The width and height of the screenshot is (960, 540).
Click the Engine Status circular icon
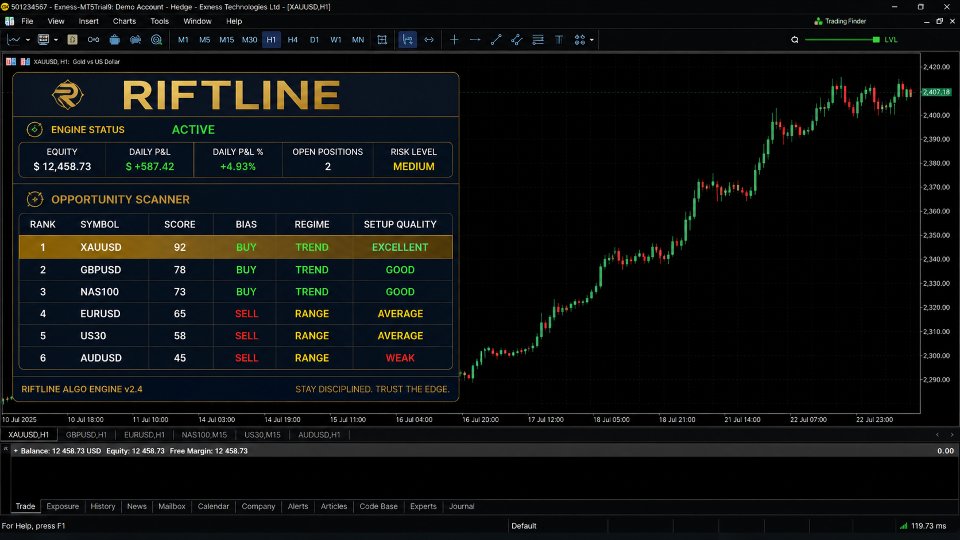[x=34, y=129]
